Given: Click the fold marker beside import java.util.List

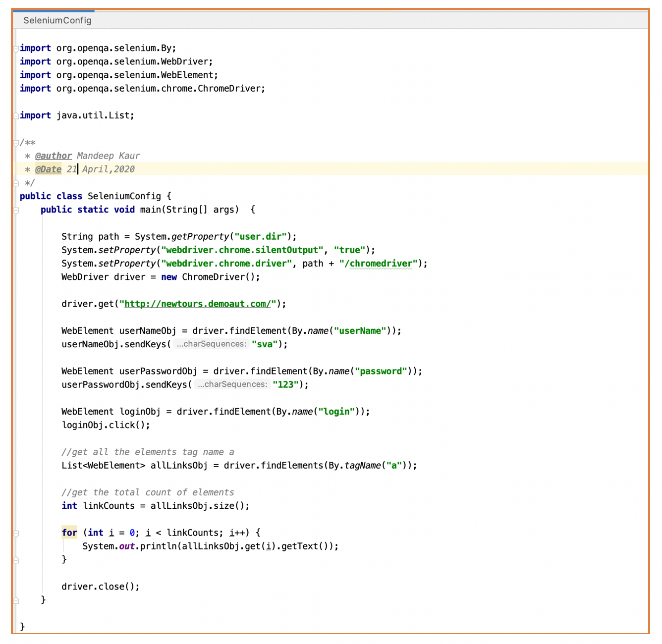Looking at the screenshot, I should click(15, 115).
